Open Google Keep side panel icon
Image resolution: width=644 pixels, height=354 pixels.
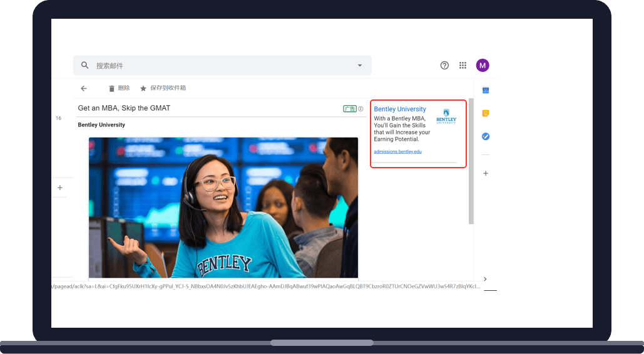tap(486, 113)
